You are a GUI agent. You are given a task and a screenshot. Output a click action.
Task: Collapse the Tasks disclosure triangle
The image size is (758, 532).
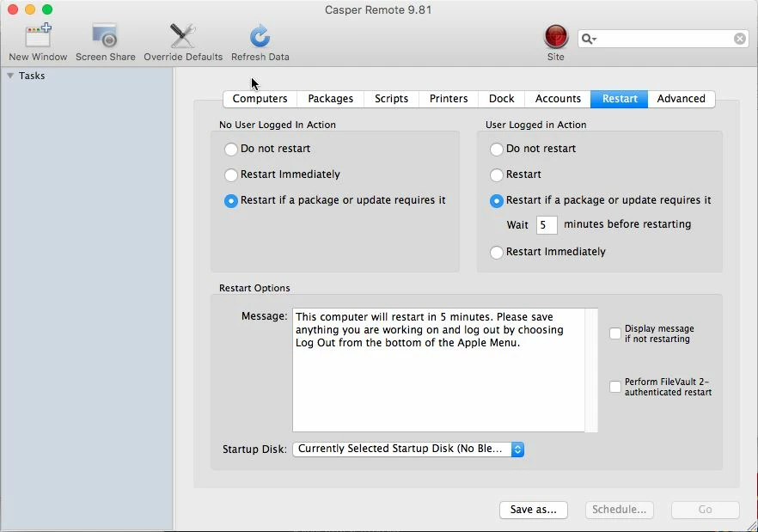point(10,76)
